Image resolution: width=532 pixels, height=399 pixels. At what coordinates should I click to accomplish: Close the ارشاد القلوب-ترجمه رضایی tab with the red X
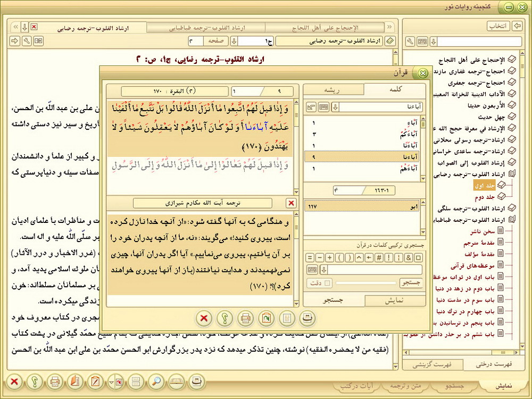[34, 27]
